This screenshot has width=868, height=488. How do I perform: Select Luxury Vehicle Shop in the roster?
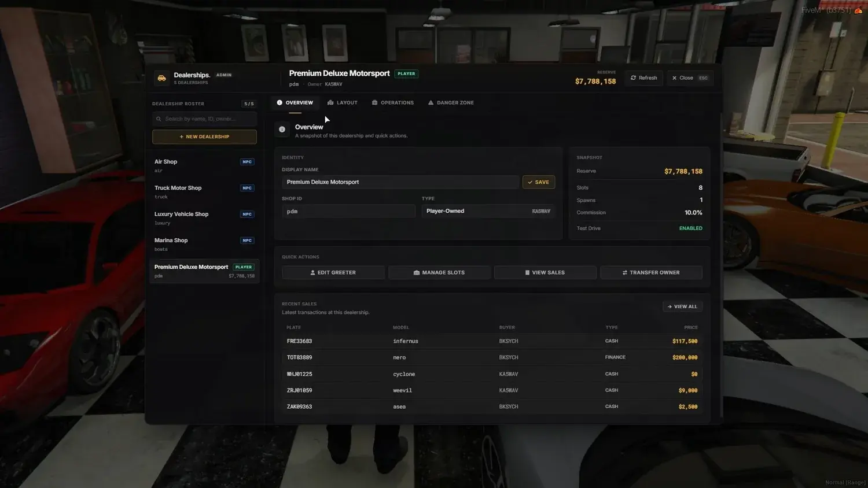pyautogui.click(x=204, y=218)
